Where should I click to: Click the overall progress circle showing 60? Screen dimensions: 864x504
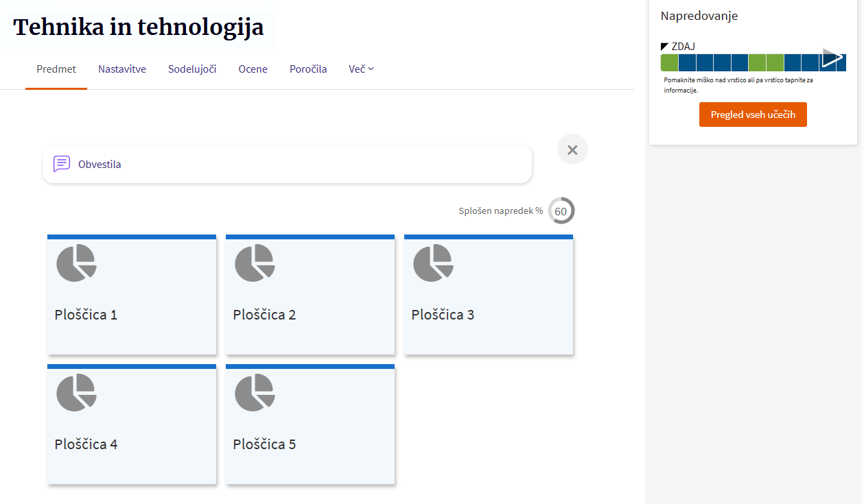click(x=561, y=211)
